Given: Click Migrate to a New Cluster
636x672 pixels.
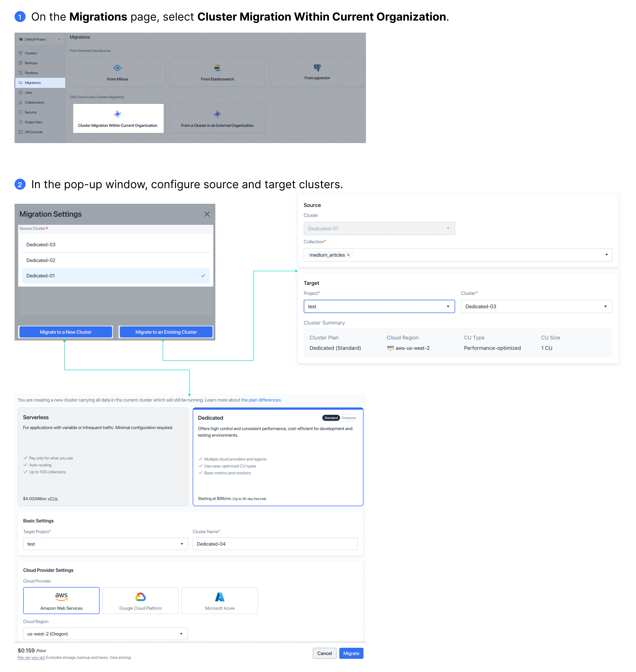Looking at the screenshot, I should click(x=66, y=332).
